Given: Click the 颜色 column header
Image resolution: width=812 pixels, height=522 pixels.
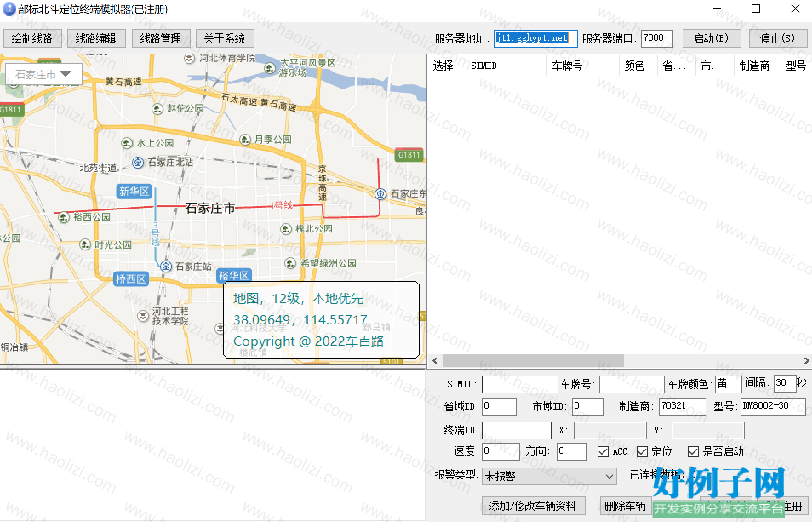Looking at the screenshot, I should pyautogui.click(x=638, y=66).
